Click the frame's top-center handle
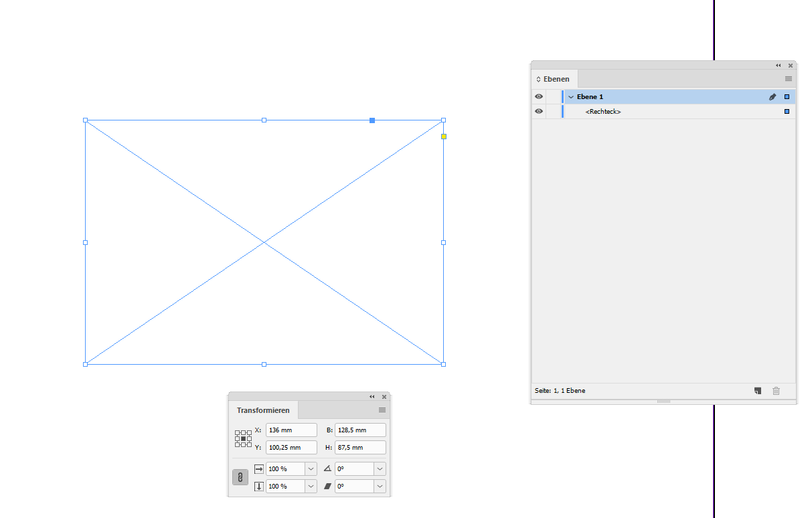 264,120
